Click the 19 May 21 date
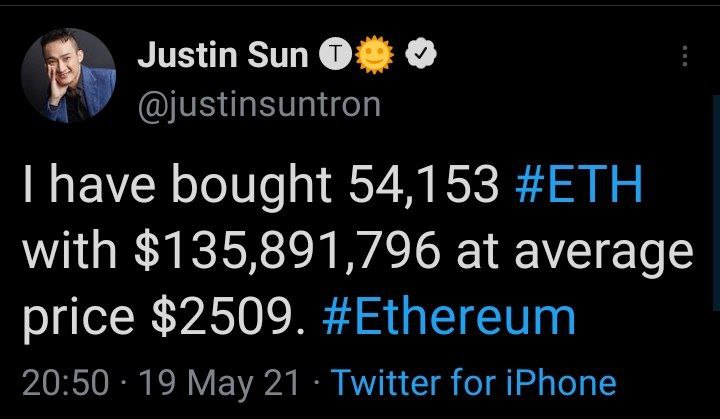The image size is (720, 419). pyautogui.click(x=219, y=384)
